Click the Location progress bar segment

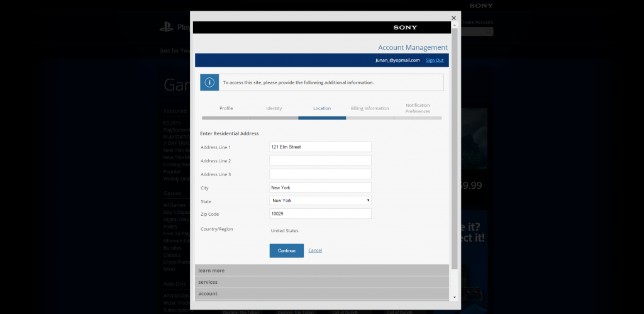[322, 118]
